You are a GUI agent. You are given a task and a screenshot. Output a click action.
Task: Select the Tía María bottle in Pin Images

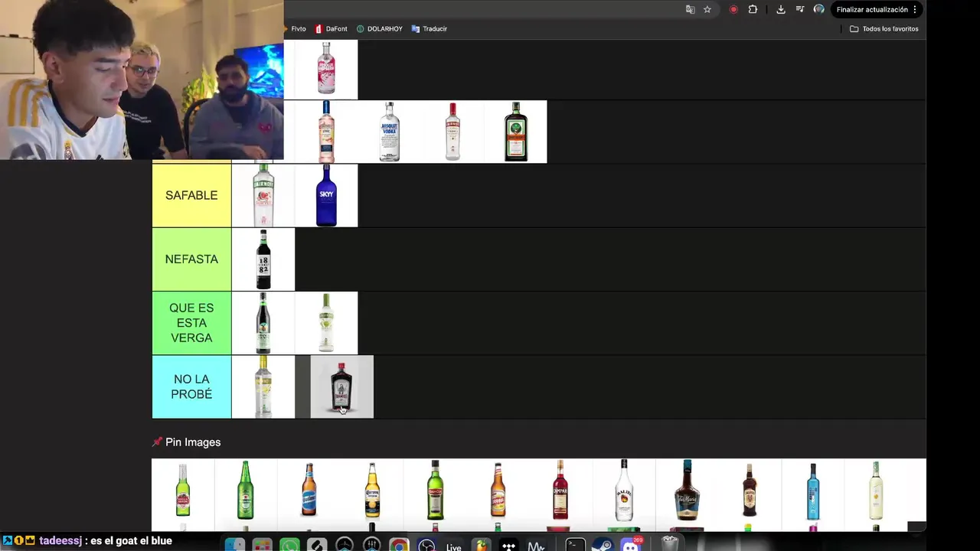tap(687, 490)
